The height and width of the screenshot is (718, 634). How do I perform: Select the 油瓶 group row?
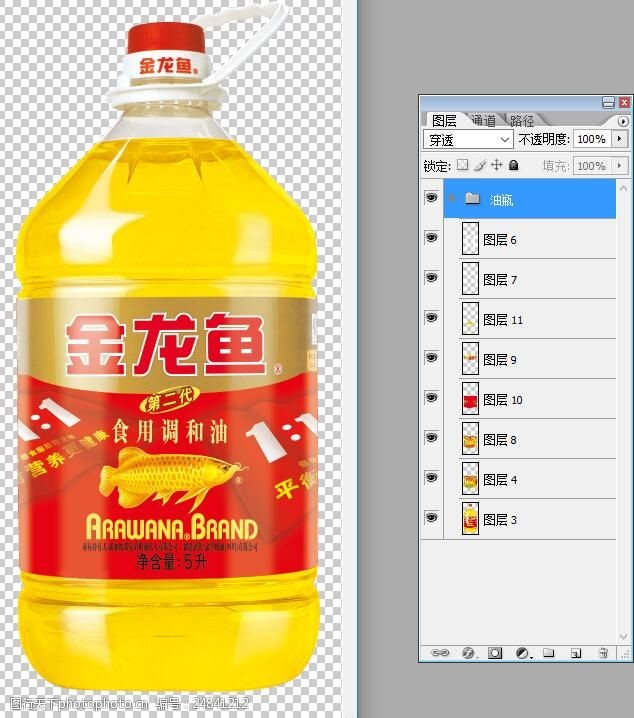point(530,199)
